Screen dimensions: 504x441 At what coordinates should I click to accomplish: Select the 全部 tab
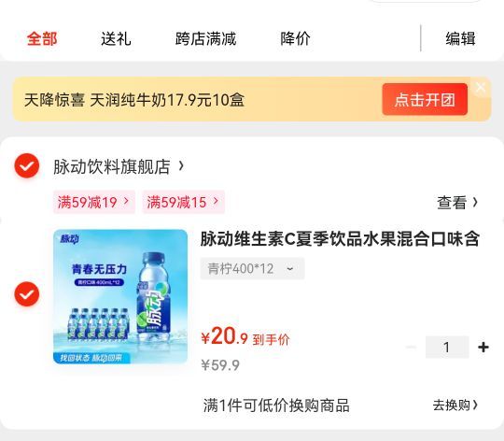point(42,39)
